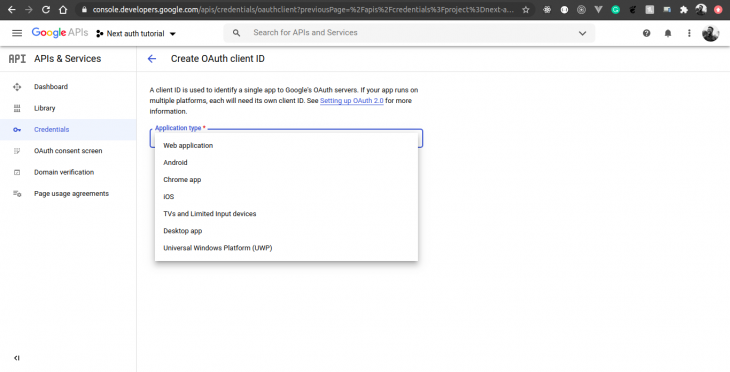Image resolution: width=730 pixels, height=372 pixels.
Task: Click the Google account avatar
Action: pyautogui.click(x=710, y=33)
